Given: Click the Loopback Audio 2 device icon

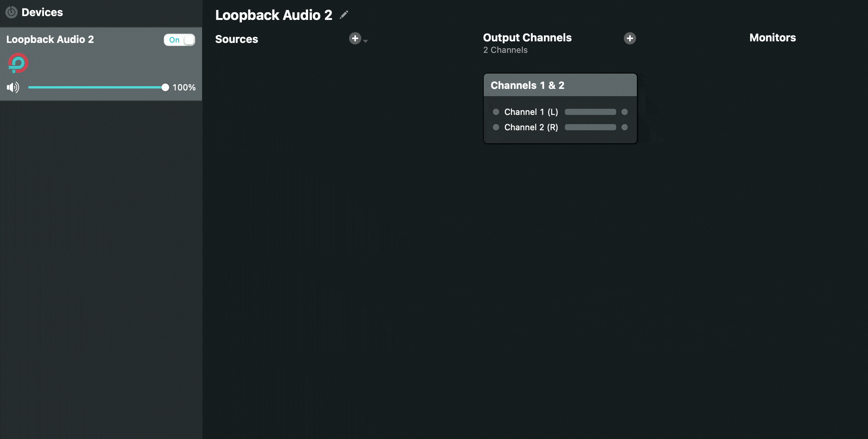Looking at the screenshot, I should tap(16, 63).
